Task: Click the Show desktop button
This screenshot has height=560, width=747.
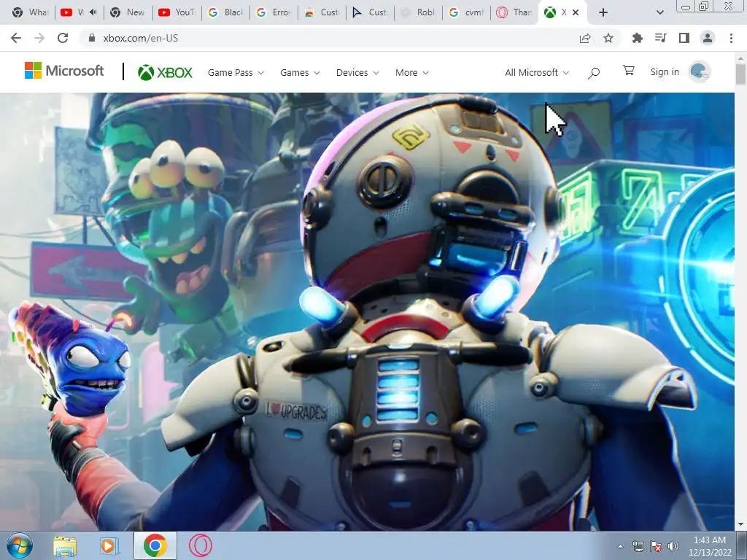Action: pos(742,545)
